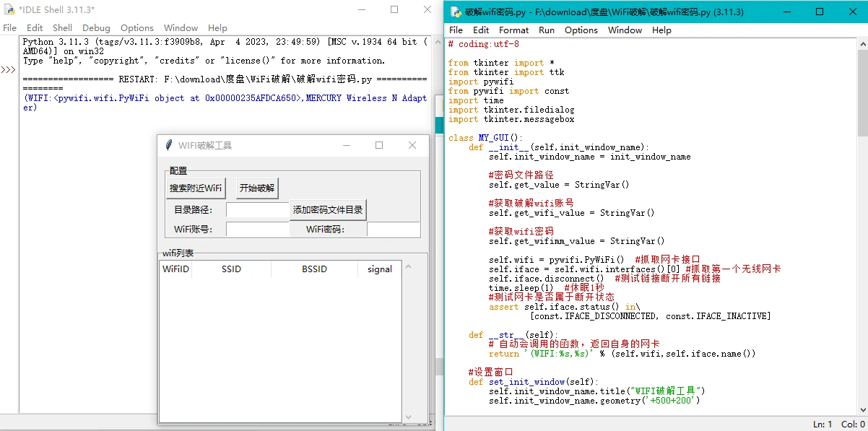Click the signal column header
This screenshot has width=868, height=431.
pyautogui.click(x=380, y=269)
